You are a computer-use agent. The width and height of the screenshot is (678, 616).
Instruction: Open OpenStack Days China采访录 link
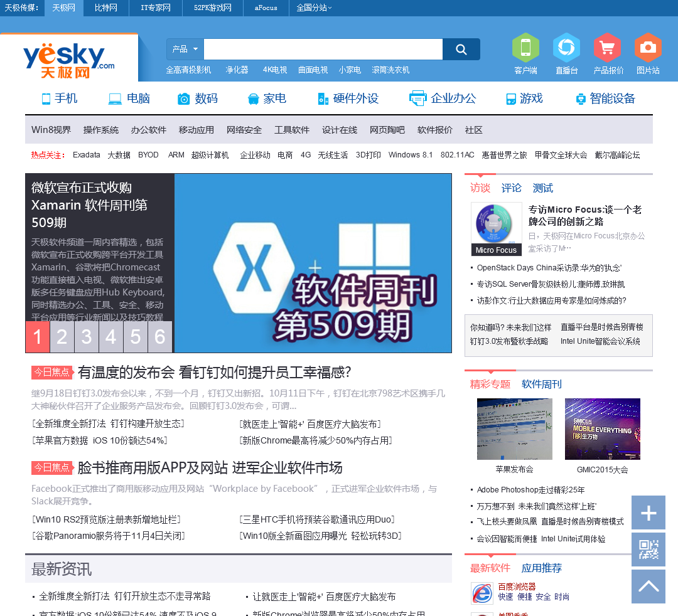[549, 268]
